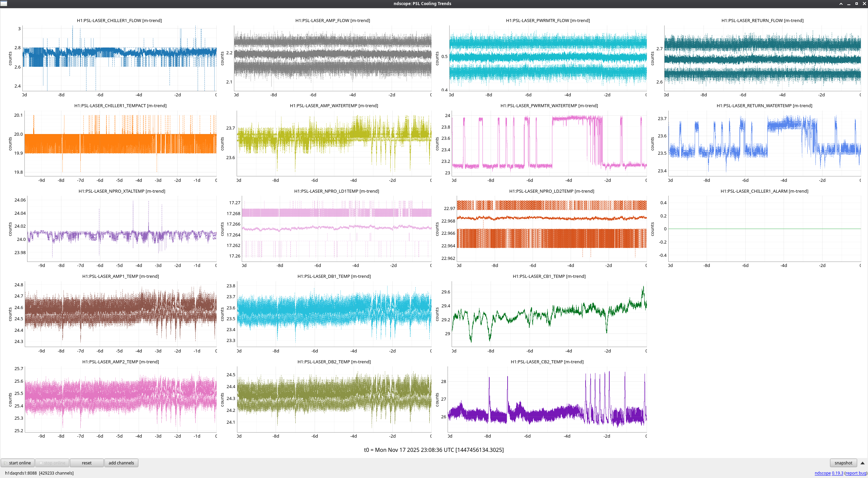The height and width of the screenshot is (478, 868).
Task: Click the snapshot button
Action: [843, 463]
